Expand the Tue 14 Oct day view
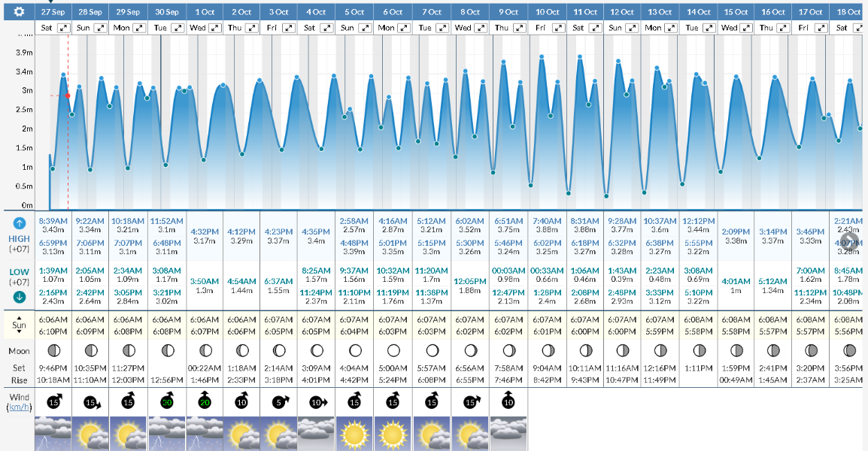Image resolution: width=868 pixels, height=451 pixels. [707, 28]
